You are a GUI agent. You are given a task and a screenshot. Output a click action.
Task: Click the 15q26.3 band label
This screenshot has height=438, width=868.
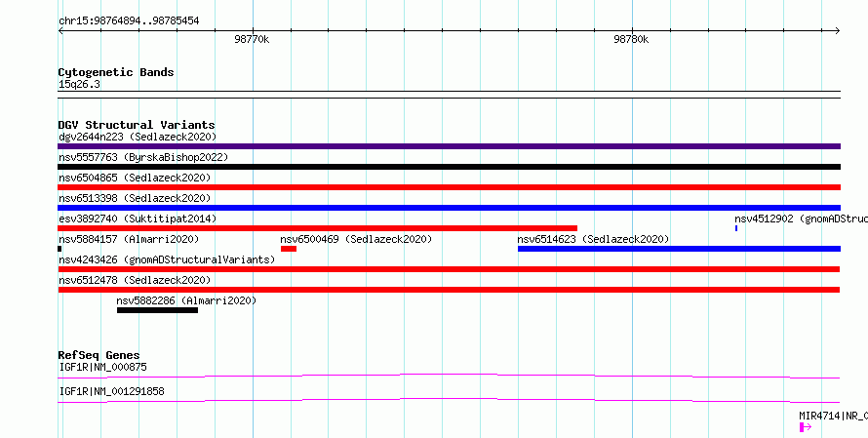pyautogui.click(x=79, y=85)
